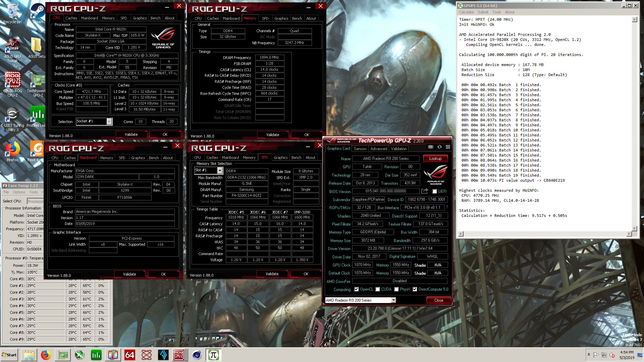Click the GPUPI horizontal scrollbar right arrow

click(x=629, y=234)
